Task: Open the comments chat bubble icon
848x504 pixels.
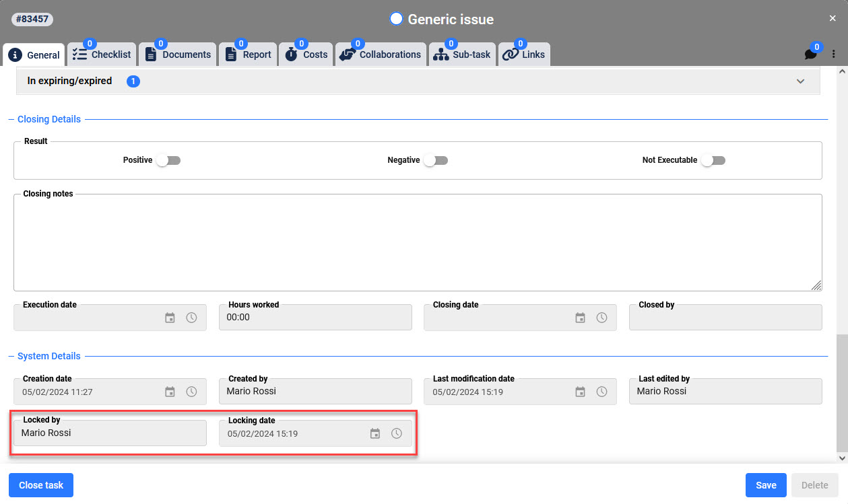Action: (810, 55)
